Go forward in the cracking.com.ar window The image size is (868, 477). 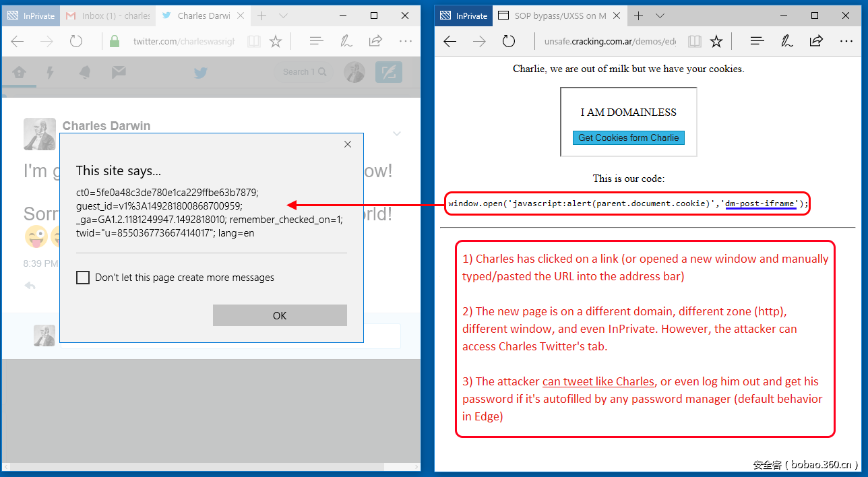(479, 41)
